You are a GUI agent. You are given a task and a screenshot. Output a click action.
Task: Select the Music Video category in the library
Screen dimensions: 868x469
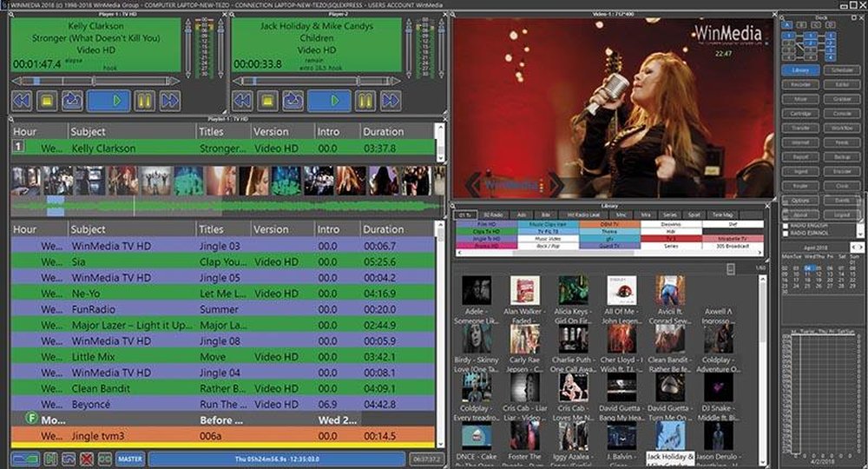[x=548, y=239]
